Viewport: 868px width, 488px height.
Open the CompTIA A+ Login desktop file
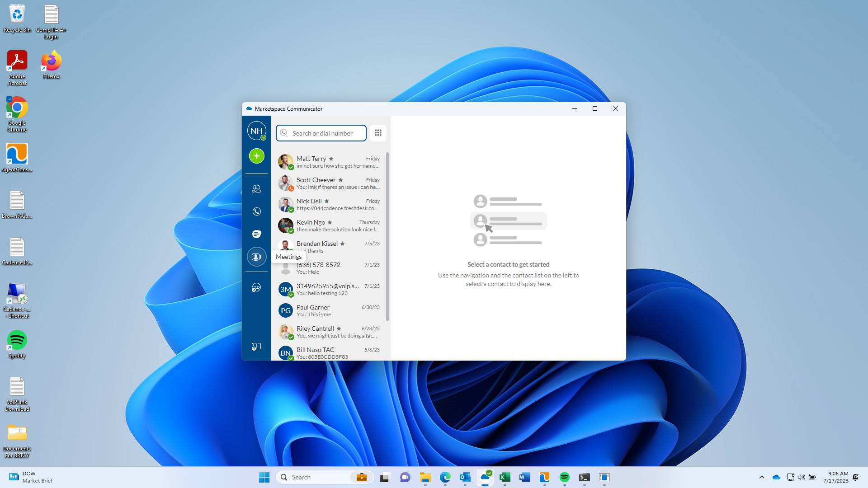pyautogui.click(x=51, y=22)
